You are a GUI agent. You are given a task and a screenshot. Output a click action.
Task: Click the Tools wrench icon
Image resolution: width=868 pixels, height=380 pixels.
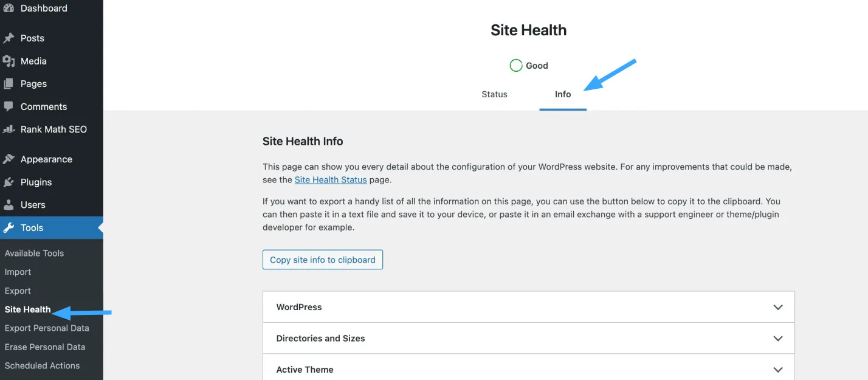9,228
